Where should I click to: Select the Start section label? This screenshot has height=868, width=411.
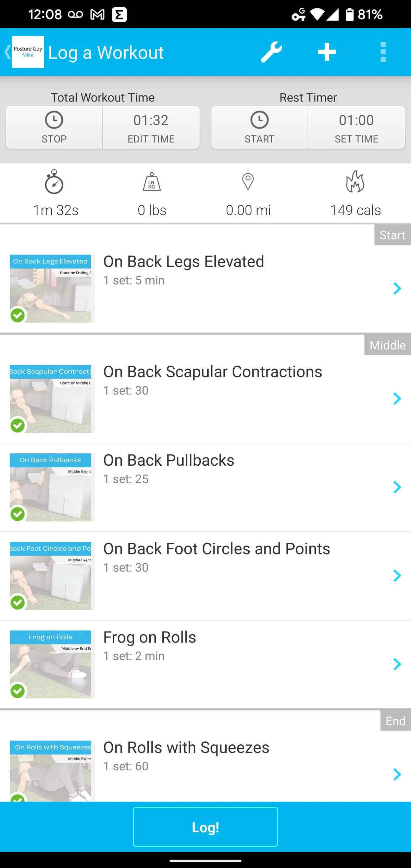click(392, 235)
